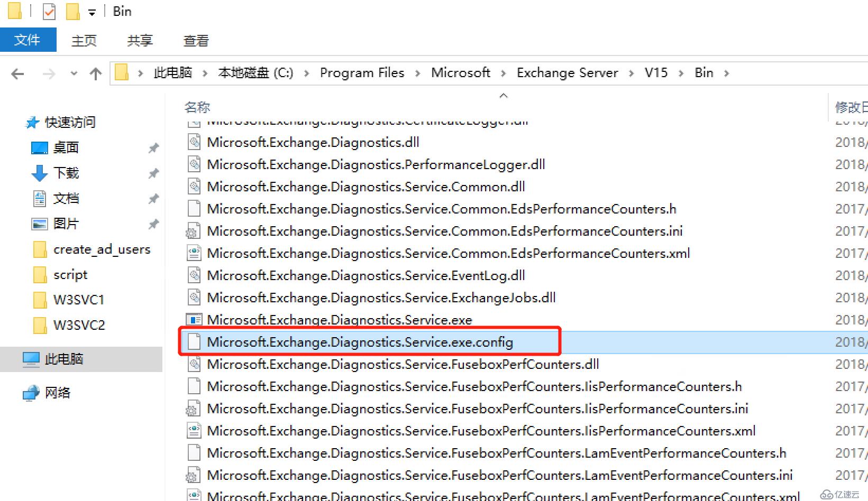Click the Service.FuseboxPerfCounters.dll file icon
Screen dimensions: 868x501
194,364
